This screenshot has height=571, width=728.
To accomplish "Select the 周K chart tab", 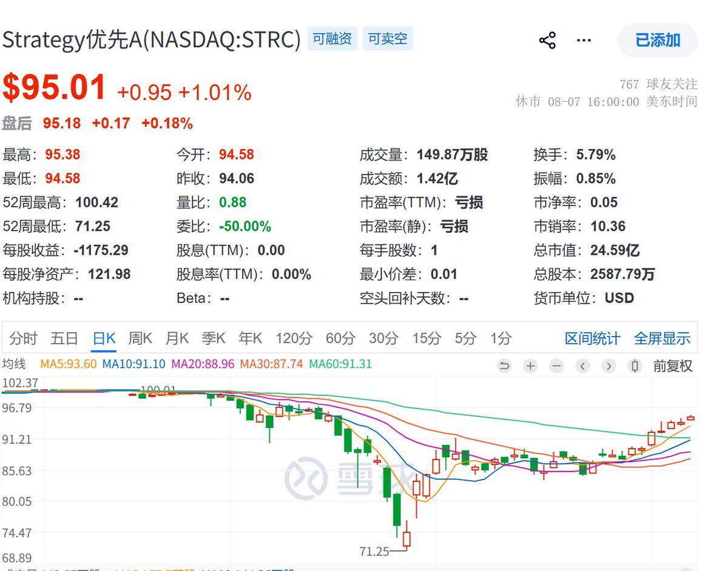I will coord(140,338).
